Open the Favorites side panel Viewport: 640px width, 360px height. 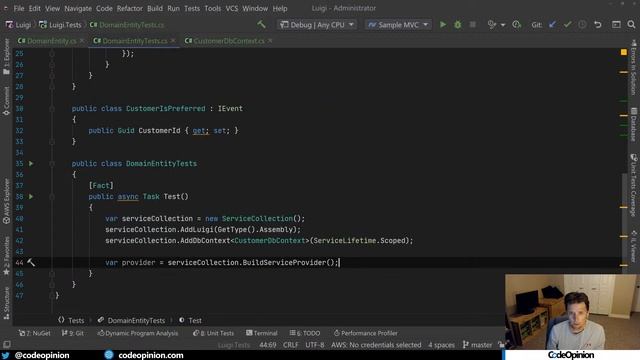(6, 256)
